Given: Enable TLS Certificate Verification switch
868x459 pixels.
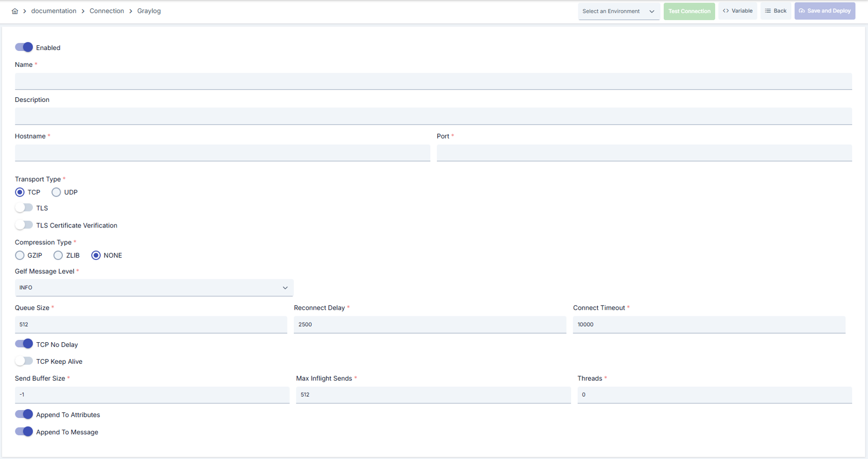Looking at the screenshot, I should pyautogui.click(x=24, y=225).
